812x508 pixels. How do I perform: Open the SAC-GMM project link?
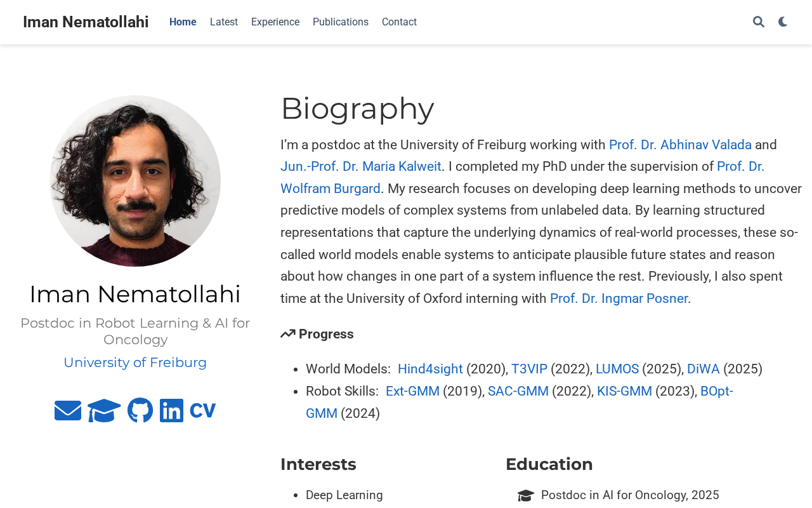coord(518,391)
